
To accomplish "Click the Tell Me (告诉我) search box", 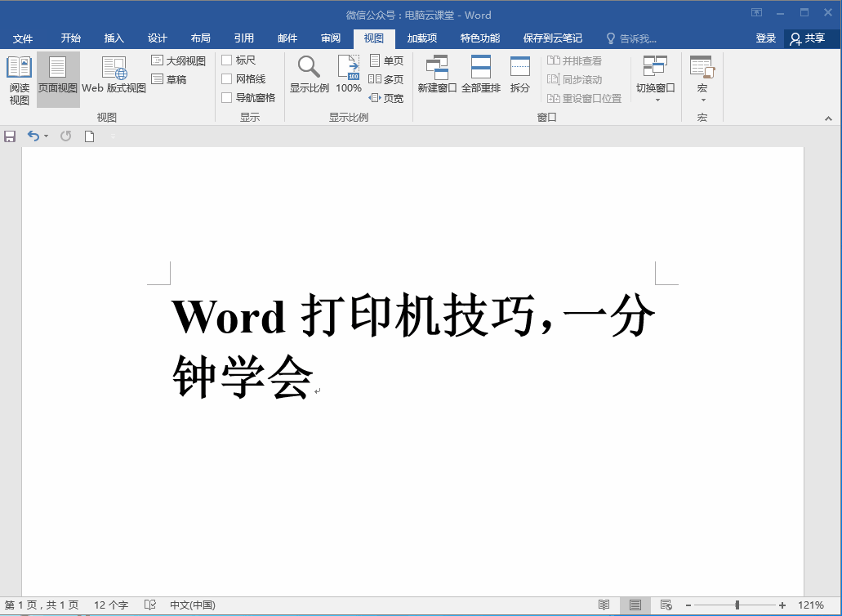I will (631, 38).
